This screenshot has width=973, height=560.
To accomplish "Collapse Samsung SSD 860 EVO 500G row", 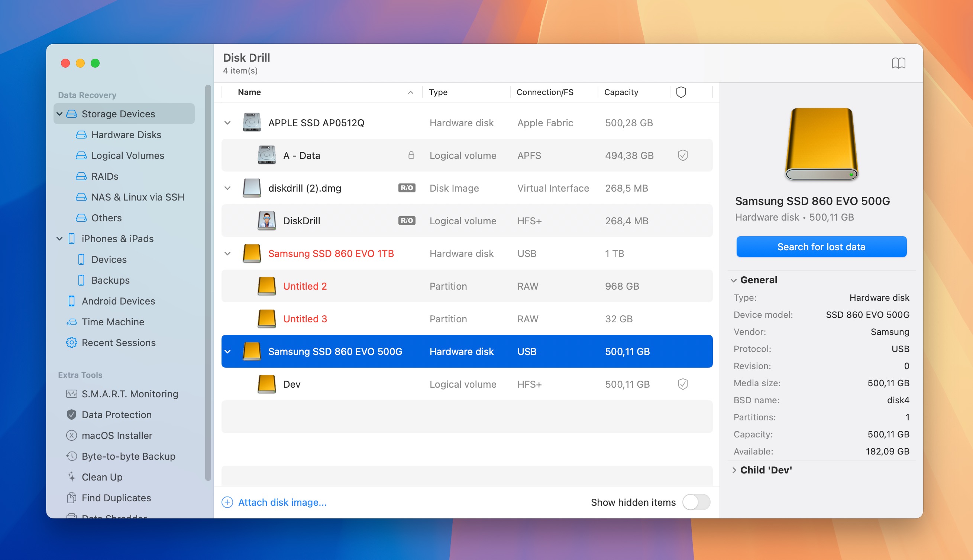I will (x=227, y=352).
